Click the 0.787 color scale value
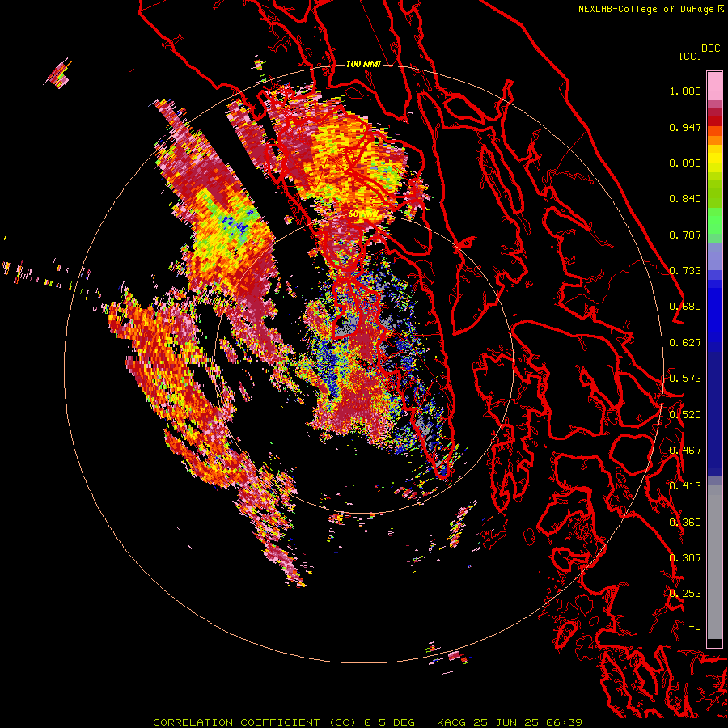This screenshot has width=728, height=728. point(685,235)
